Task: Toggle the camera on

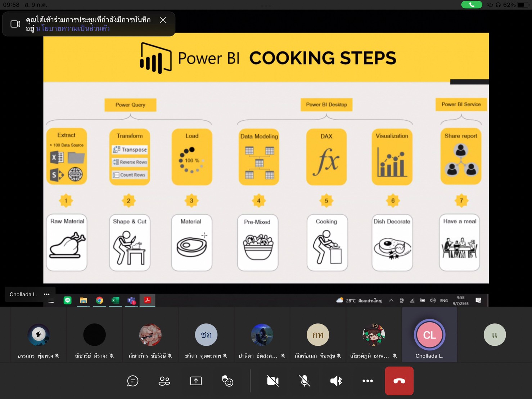Action: [x=273, y=381]
